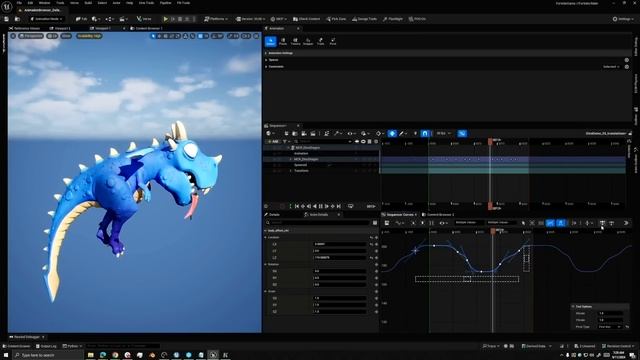640x360 pixels.
Task: Open the Edit menu
Action: click(30, 3)
